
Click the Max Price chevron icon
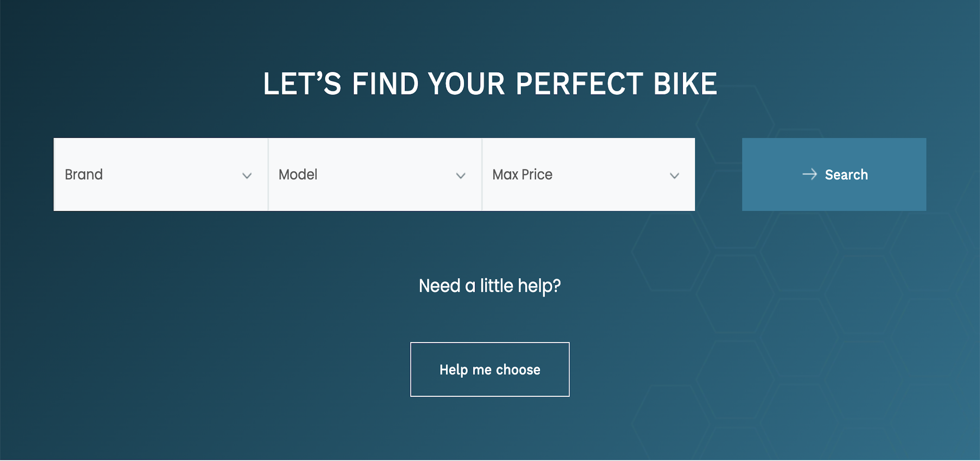pyautogui.click(x=675, y=176)
